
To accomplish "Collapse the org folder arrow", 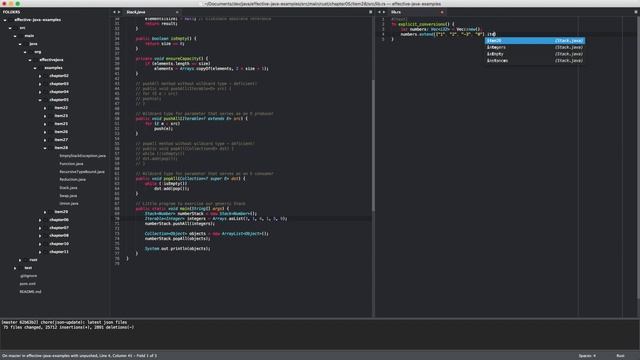I will pyautogui.click(x=25, y=52).
